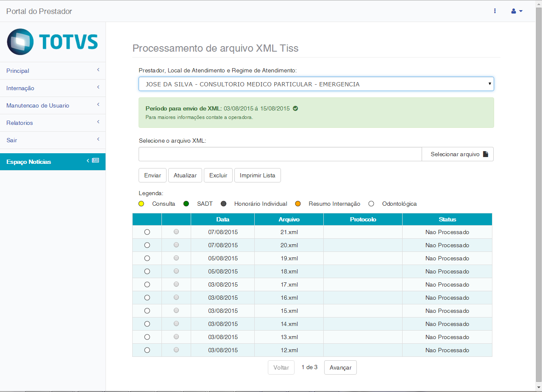Expand the Relatorios sidebar menu
The image size is (542, 392).
click(x=53, y=123)
